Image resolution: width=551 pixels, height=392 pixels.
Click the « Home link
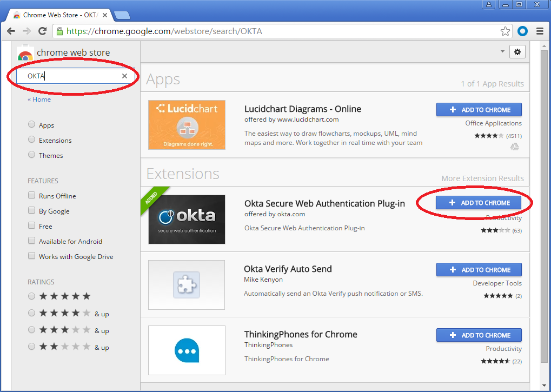(x=39, y=99)
